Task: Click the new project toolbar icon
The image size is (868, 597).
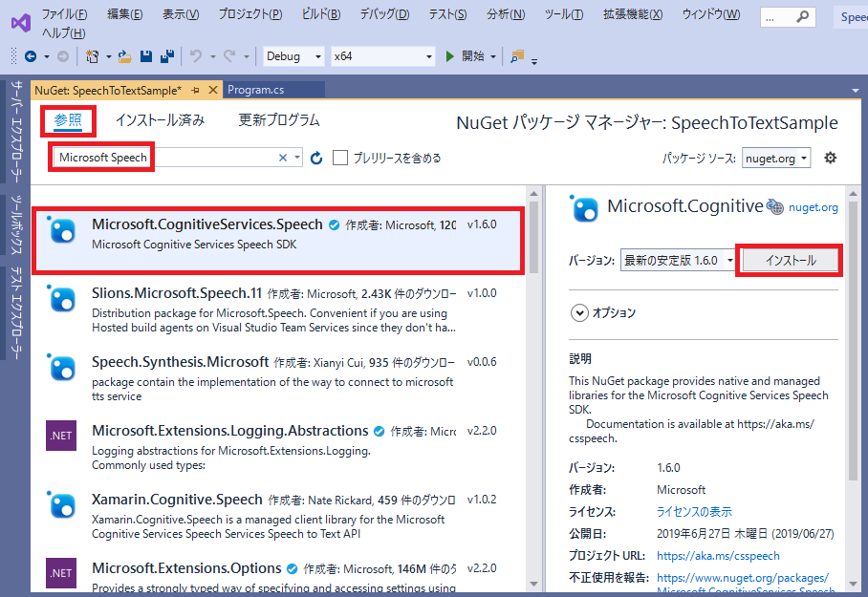Action: [x=93, y=56]
